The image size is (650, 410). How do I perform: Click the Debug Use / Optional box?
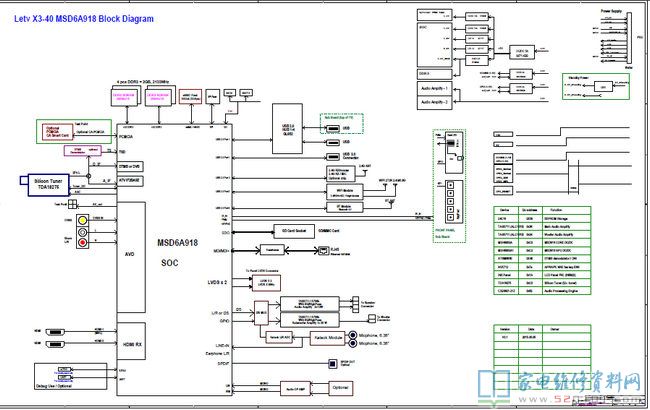(x=70, y=376)
